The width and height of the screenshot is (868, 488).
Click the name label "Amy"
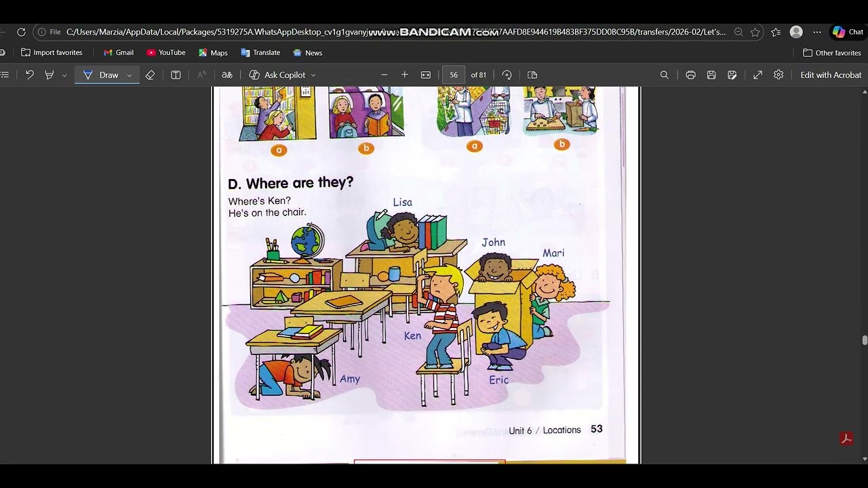(x=350, y=379)
